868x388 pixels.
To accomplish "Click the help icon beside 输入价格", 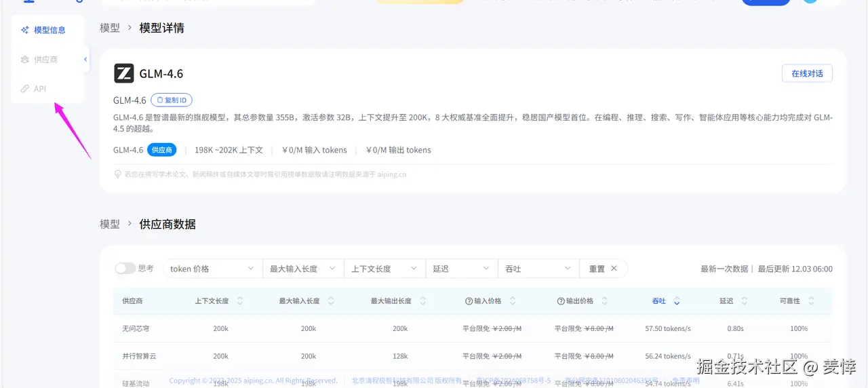I will coord(469,301).
